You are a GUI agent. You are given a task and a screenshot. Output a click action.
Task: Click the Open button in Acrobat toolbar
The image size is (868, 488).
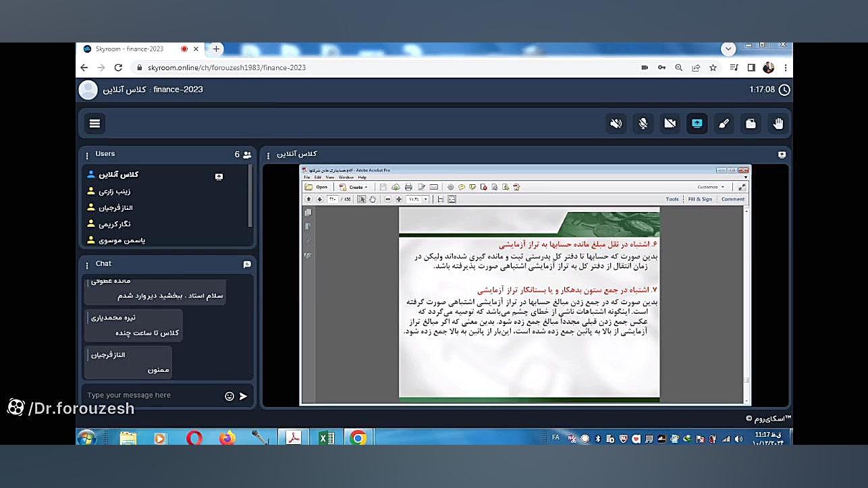point(317,187)
